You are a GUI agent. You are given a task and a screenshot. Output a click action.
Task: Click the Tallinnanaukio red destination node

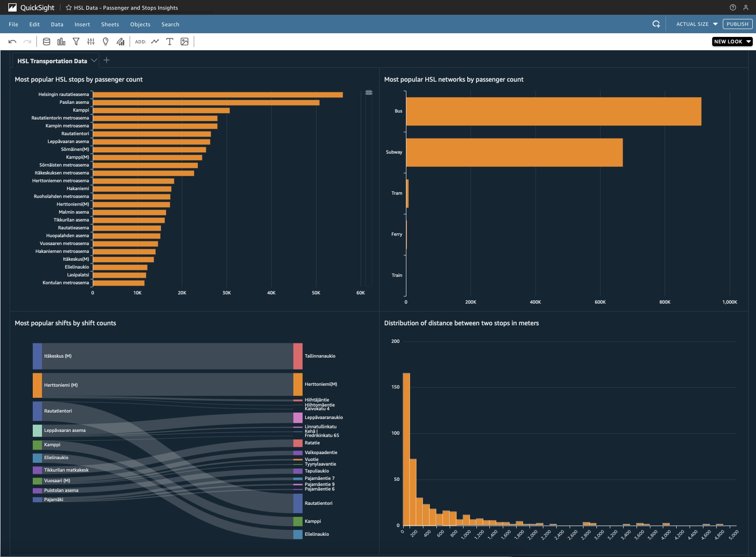click(x=298, y=356)
